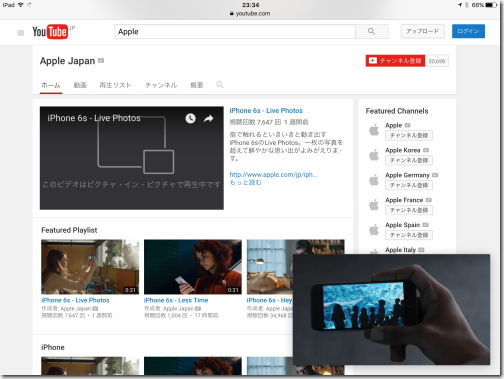Click the magnifier search button

(x=371, y=32)
